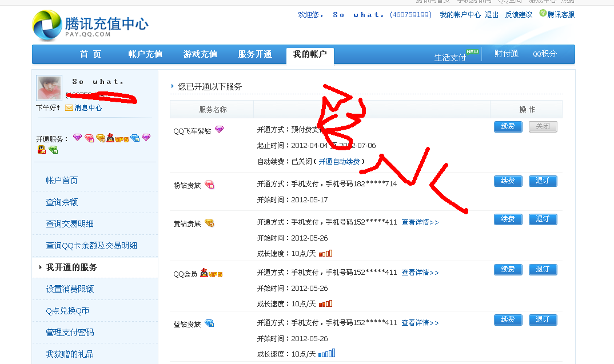Image resolution: width=614 pixels, height=364 pixels.
Task: Open the 首页 navigation tab
Action: (90, 54)
